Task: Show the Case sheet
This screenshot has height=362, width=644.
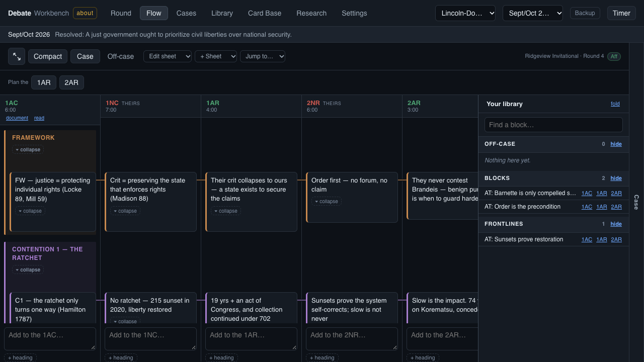Action: point(85,56)
